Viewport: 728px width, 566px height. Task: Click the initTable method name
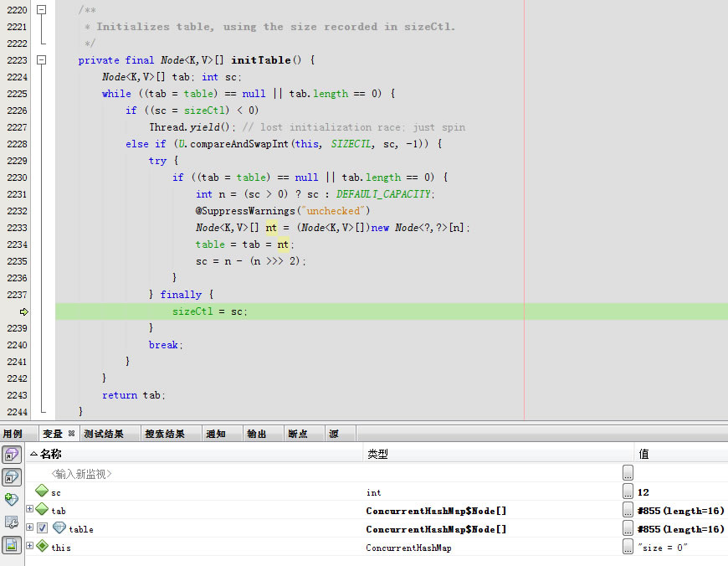pyautogui.click(x=261, y=60)
